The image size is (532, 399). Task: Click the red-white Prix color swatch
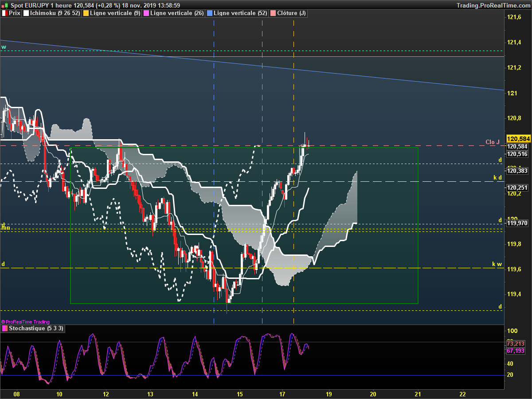click(x=5, y=13)
